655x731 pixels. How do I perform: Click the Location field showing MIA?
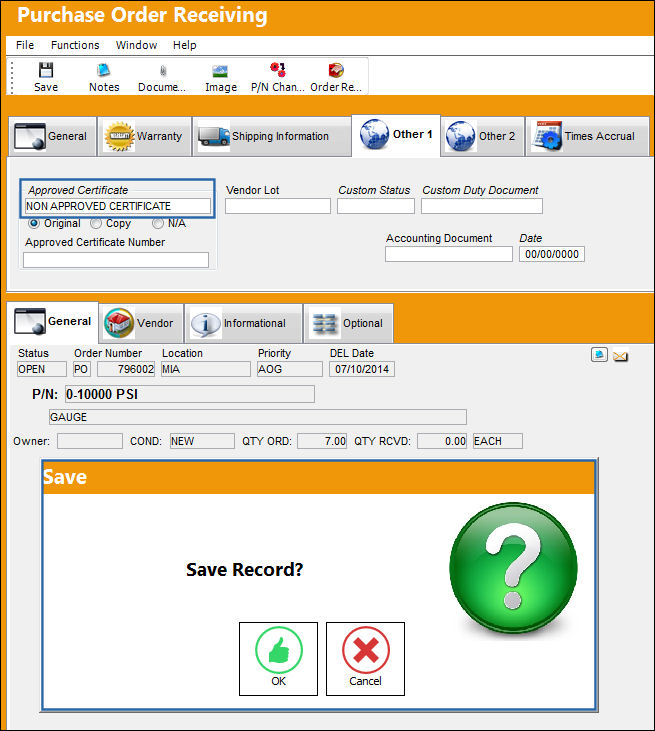206,369
